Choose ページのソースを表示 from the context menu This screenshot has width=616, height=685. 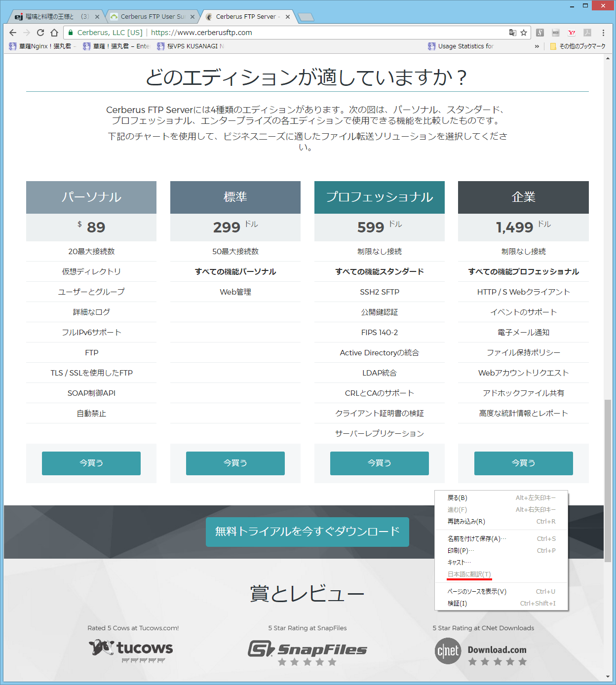(477, 591)
